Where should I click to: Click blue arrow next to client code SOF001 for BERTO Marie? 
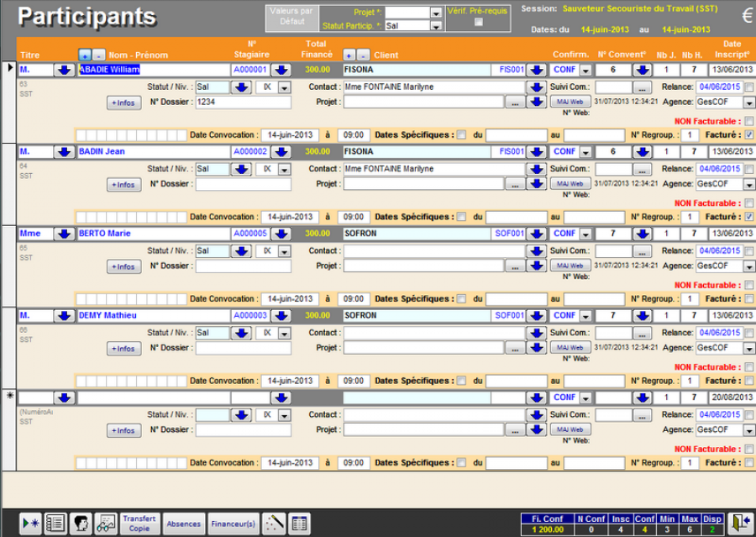pos(536,234)
